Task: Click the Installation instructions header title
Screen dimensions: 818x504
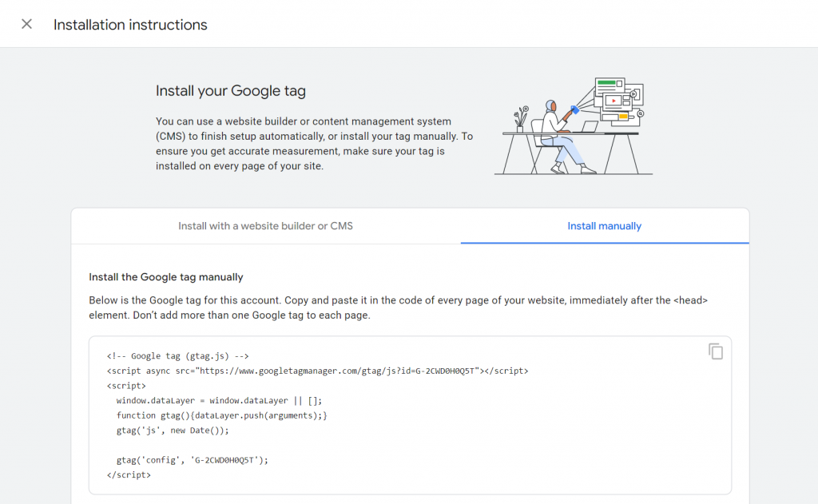Action: (130, 25)
